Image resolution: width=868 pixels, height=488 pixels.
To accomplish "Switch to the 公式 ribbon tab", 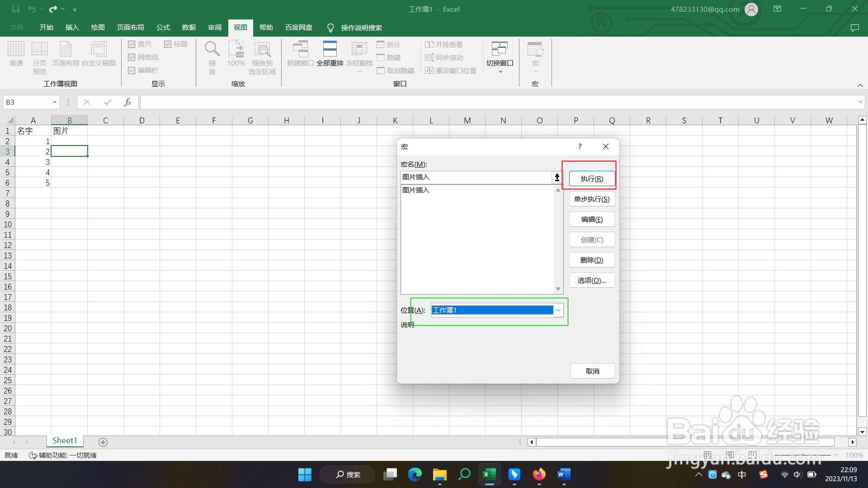I will click(163, 28).
